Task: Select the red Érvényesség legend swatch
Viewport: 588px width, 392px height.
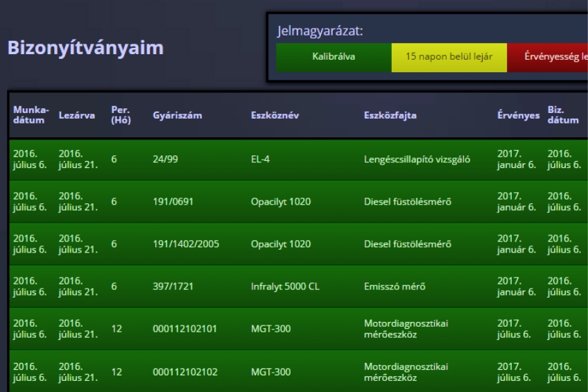Action: coord(547,58)
